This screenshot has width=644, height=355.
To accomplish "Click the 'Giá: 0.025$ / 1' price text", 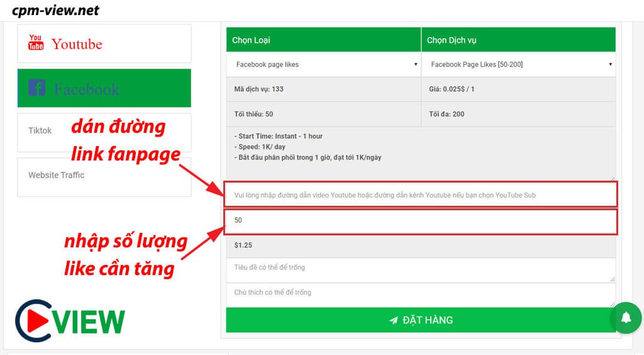I will [x=452, y=89].
